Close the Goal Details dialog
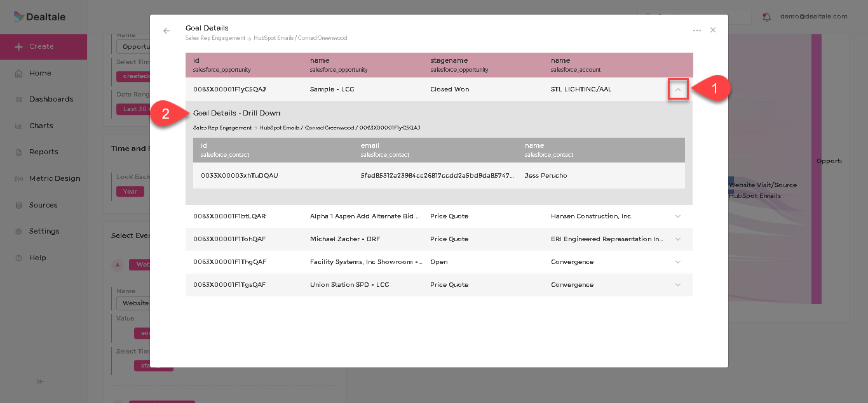The width and height of the screenshot is (868, 403). click(713, 30)
